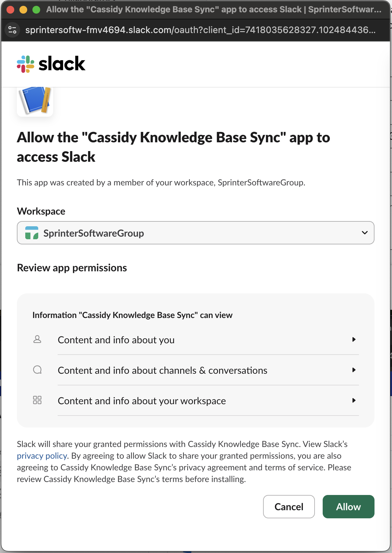Viewport: 392px width, 553px height.
Task: Click the URL in the address bar
Action: coord(201,30)
